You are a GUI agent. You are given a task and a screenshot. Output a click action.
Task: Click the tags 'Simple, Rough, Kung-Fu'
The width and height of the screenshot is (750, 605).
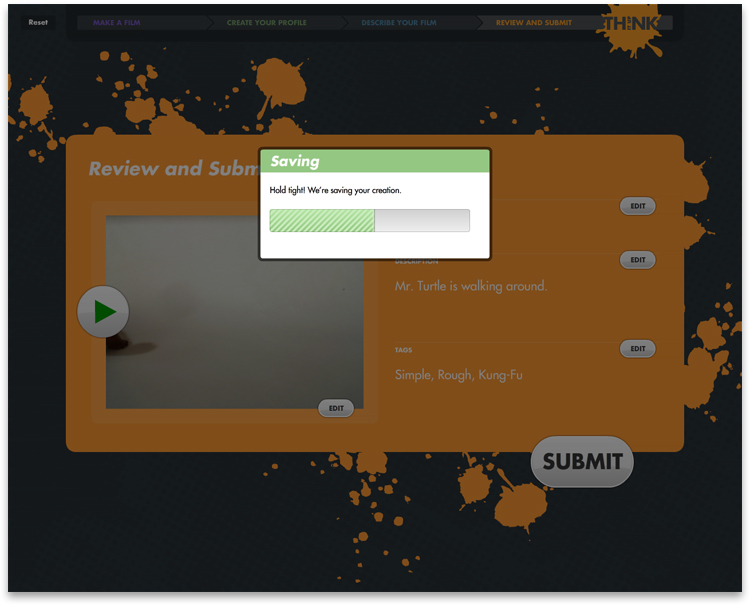tap(458, 375)
